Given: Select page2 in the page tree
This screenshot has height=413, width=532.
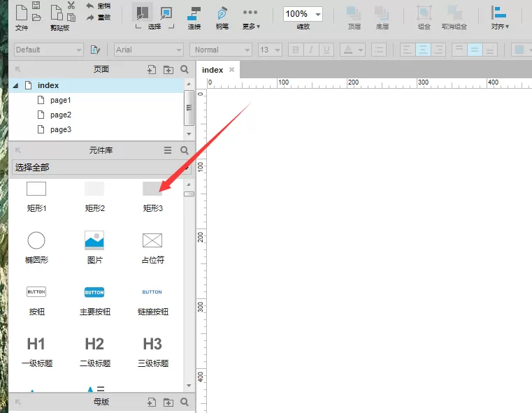Looking at the screenshot, I should click(61, 115).
